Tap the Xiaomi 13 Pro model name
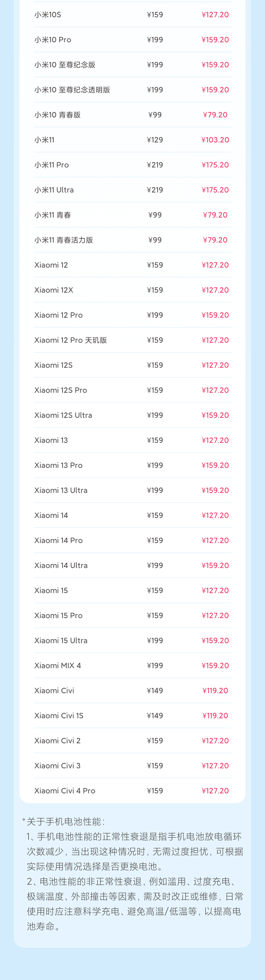265x980 pixels. point(58,465)
